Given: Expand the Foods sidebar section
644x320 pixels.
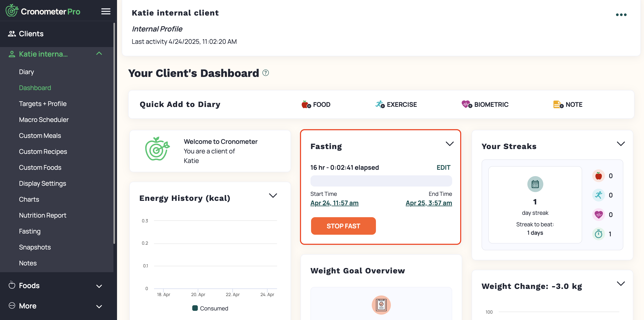Looking at the screenshot, I should coord(99,286).
